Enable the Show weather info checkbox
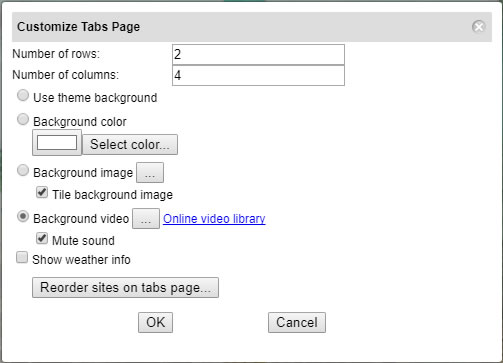Screen dimensions: 503x363 click(x=22, y=258)
